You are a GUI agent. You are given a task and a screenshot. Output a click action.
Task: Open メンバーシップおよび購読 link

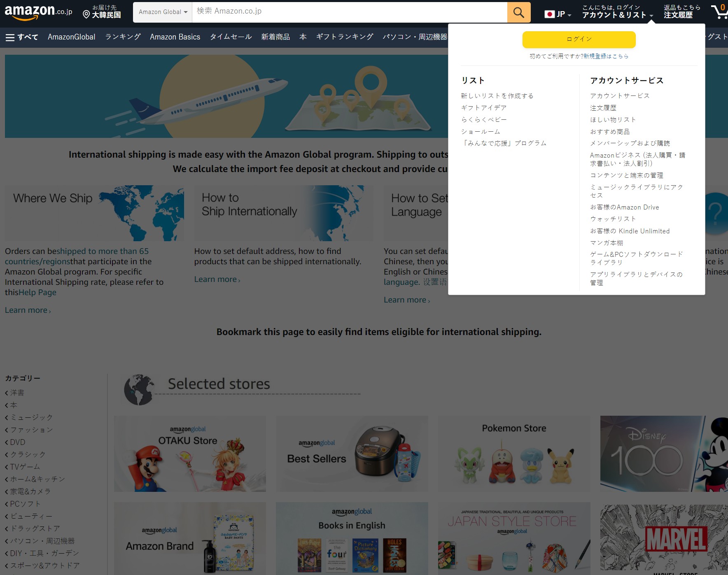(630, 143)
